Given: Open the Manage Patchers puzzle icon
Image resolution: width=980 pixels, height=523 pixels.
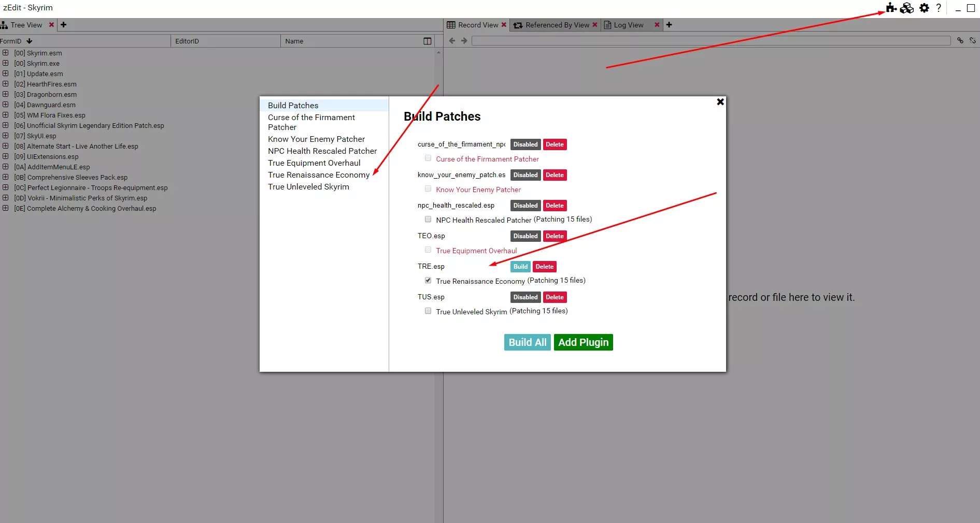Looking at the screenshot, I should tap(891, 8).
